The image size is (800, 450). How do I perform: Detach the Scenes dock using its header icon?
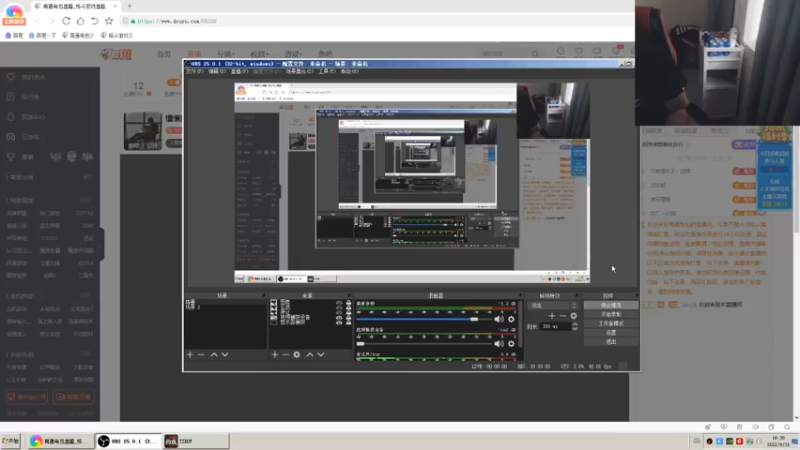[264, 295]
